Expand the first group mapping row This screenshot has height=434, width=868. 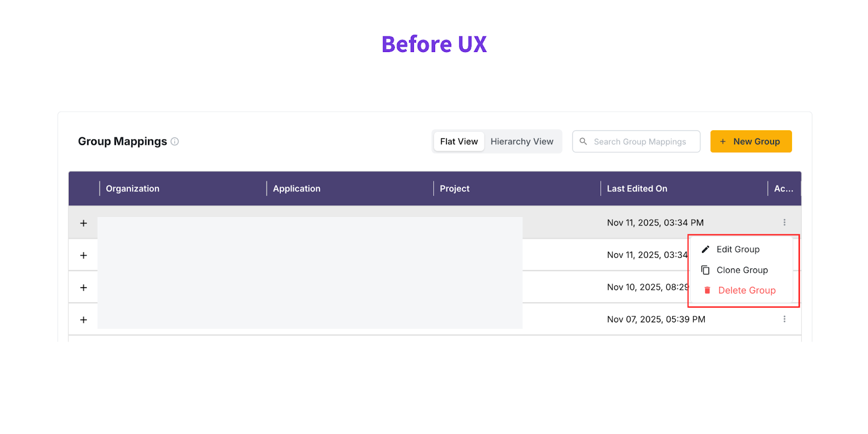[x=84, y=223]
